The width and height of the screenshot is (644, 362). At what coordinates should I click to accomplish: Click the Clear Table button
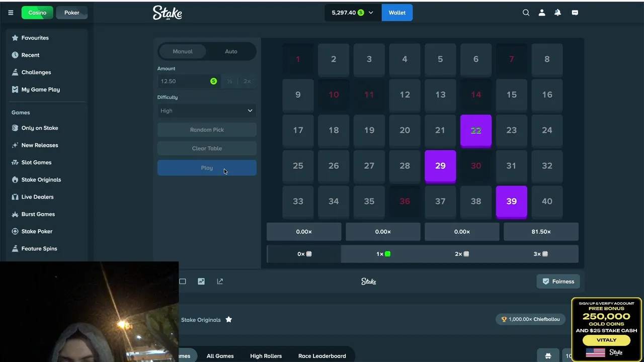pos(207,148)
